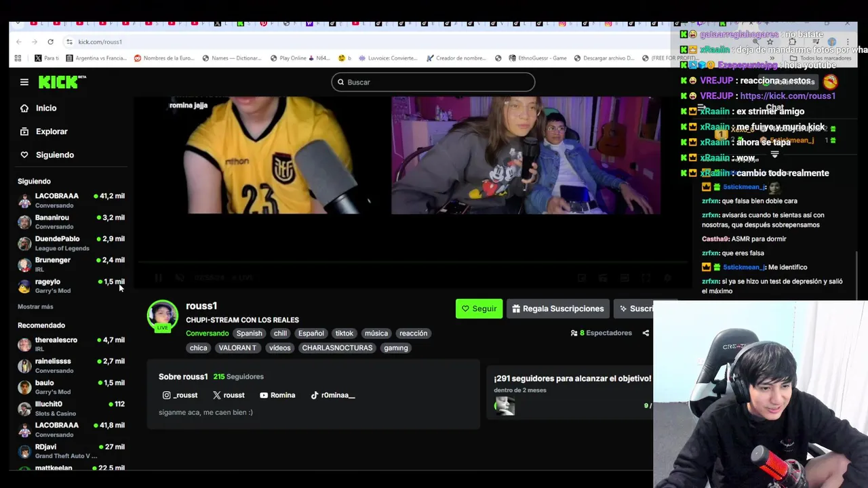
Task: Open 'Play Online N64' bookmark
Action: click(300, 58)
